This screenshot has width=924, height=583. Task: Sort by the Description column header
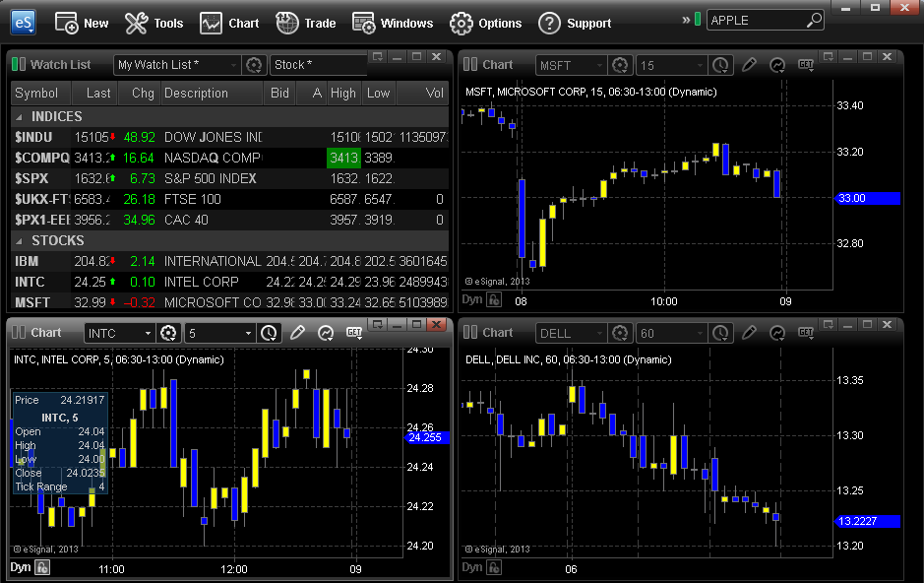tap(211, 94)
